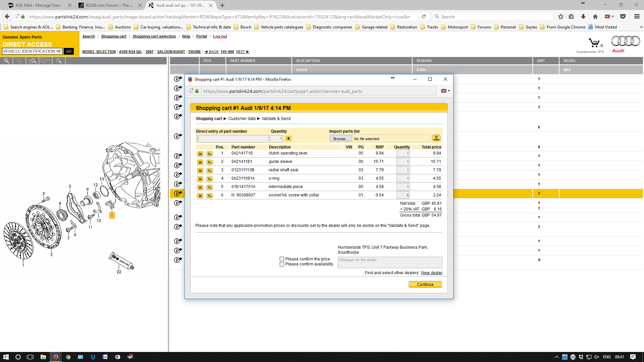Add note to guide sleeve row
Screen dimensions: 644x362
210,162
